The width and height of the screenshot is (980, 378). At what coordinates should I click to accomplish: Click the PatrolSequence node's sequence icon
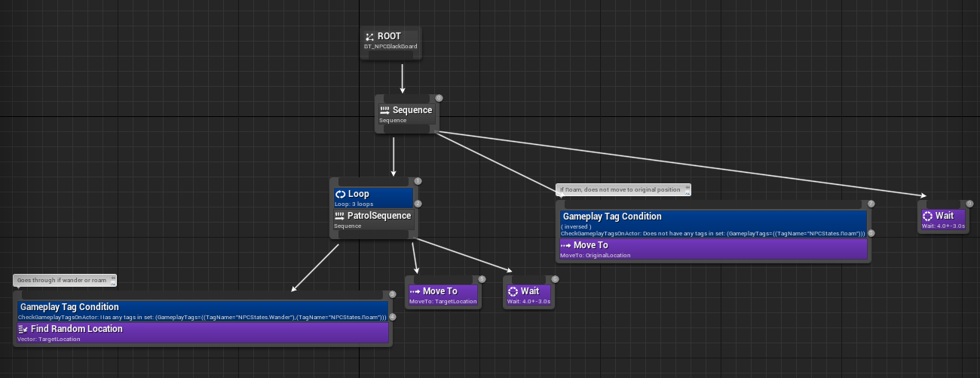340,216
